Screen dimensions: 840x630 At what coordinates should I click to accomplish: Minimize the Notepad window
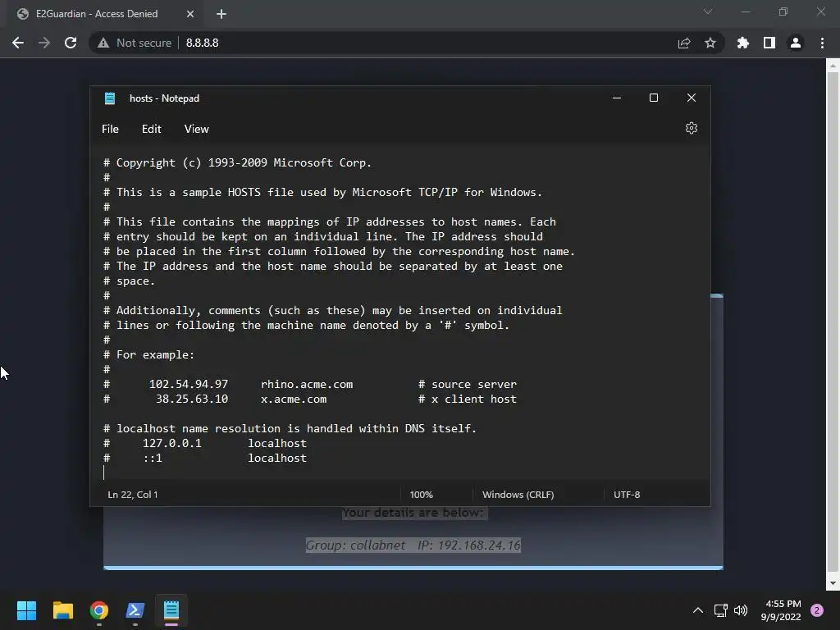(x=617, y=98)
